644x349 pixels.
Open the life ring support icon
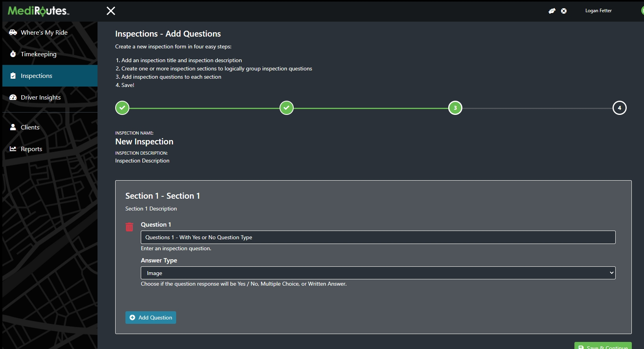tap(564, 11)
